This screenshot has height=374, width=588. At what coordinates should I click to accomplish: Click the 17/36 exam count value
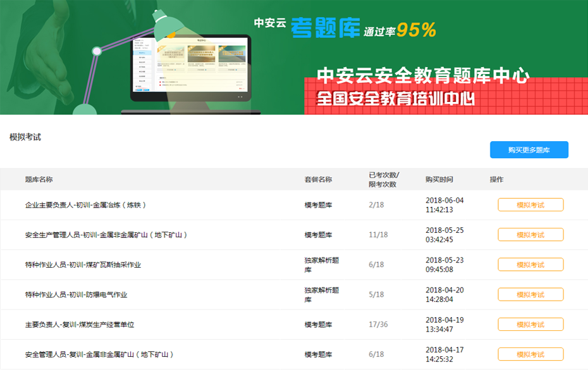(x=378, y=325)
